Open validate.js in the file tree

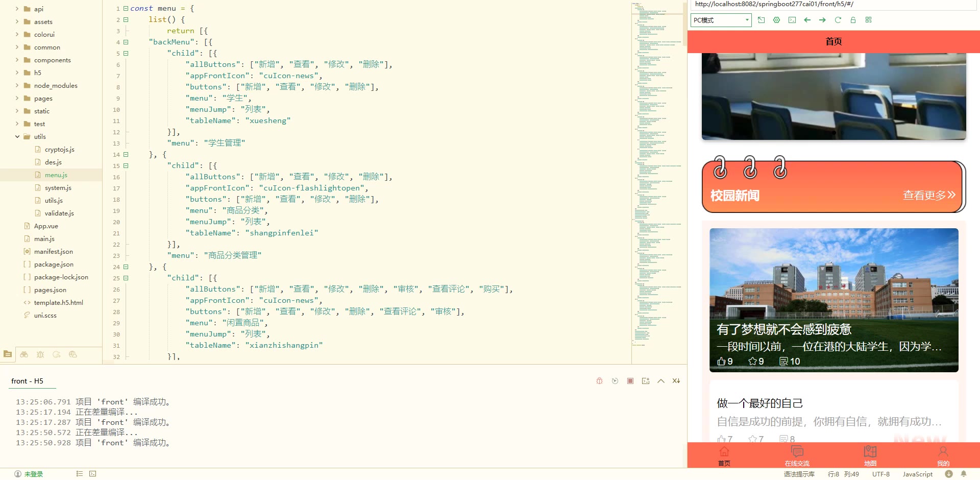point(59,213)
